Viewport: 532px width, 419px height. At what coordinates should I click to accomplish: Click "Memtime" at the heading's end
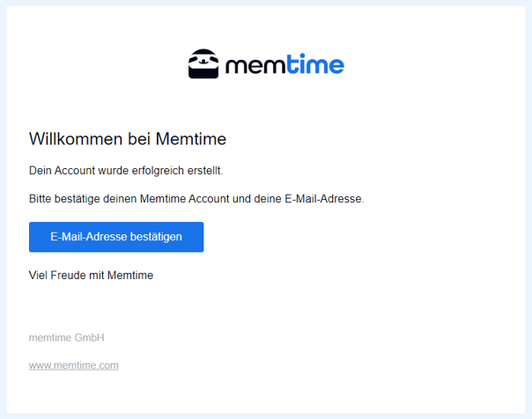click(x=191, y=139)
